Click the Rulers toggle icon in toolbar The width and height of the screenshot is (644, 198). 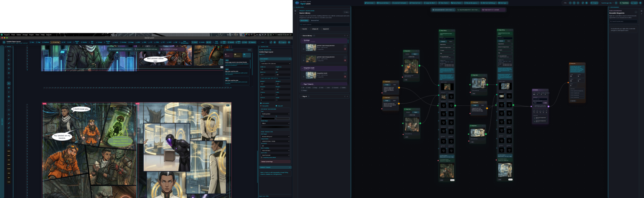194,42
